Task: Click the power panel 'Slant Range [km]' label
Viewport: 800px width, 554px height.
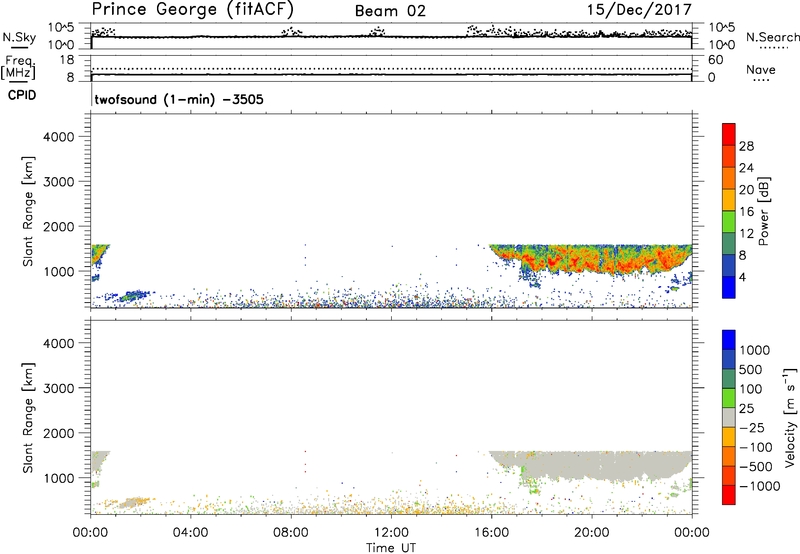Action: (29, 211)
